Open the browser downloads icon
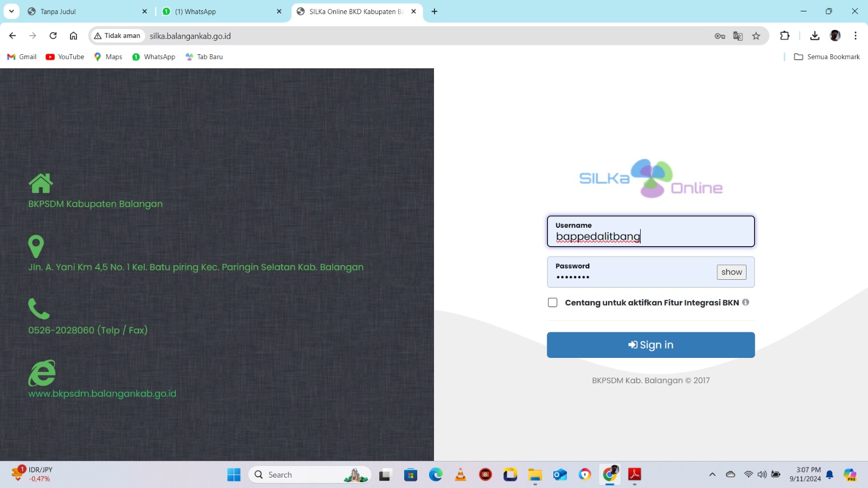This screenshot has width=868, height=488. [x=814, y=36]
